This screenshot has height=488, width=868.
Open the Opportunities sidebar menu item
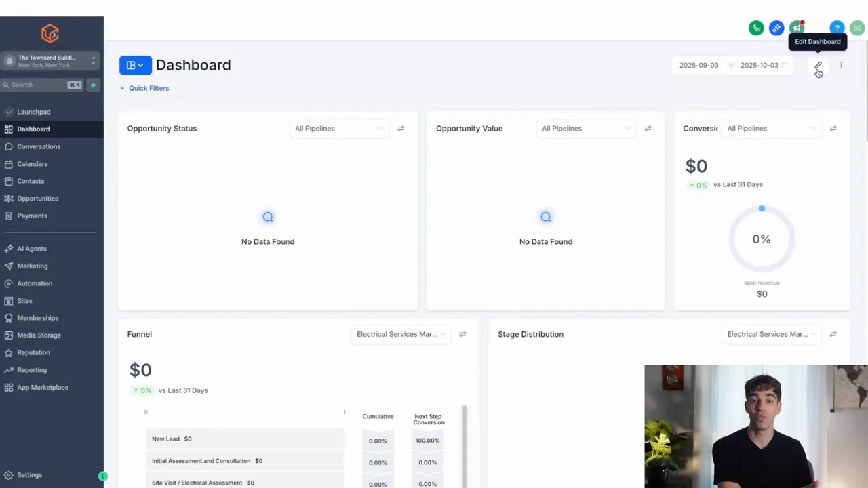point(52,199)
